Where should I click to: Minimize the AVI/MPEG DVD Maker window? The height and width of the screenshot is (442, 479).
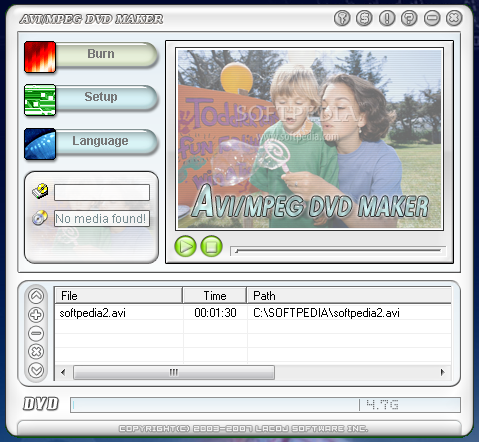click(x=432, y=18)
